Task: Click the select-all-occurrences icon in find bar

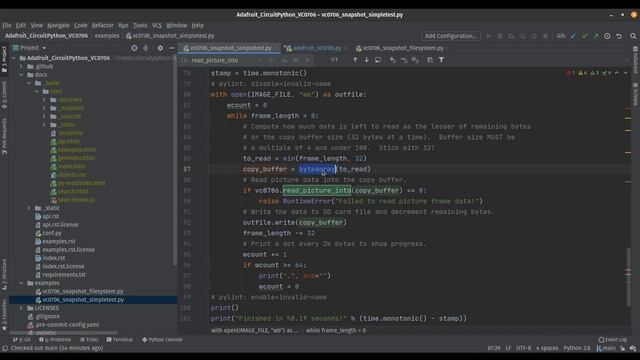Action: pos(415,60)
